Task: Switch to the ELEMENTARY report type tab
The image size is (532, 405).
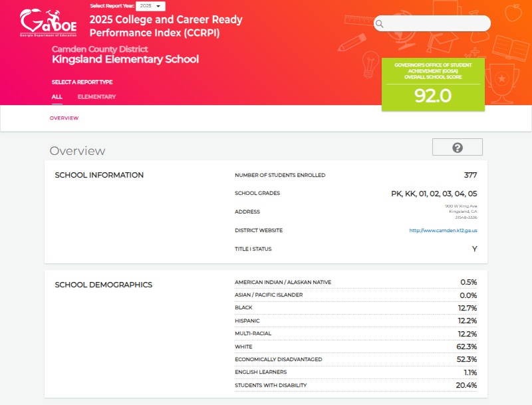Action: 97,96
